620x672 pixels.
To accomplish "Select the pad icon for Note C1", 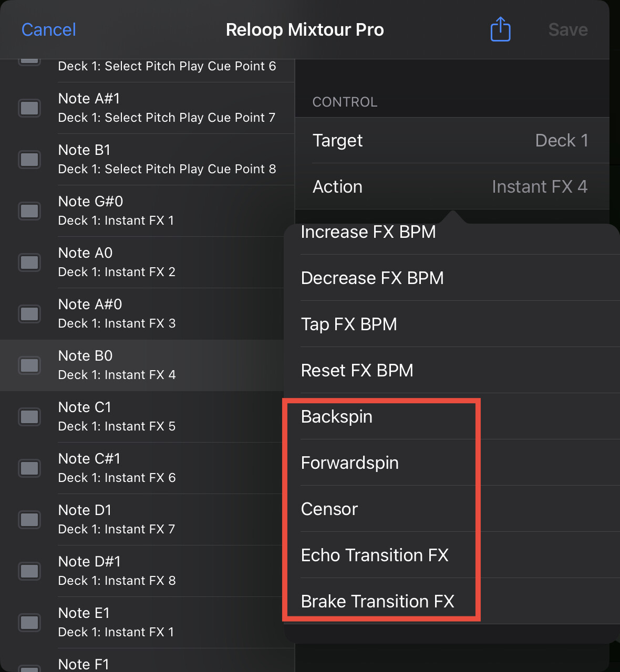I will (29, 417).
